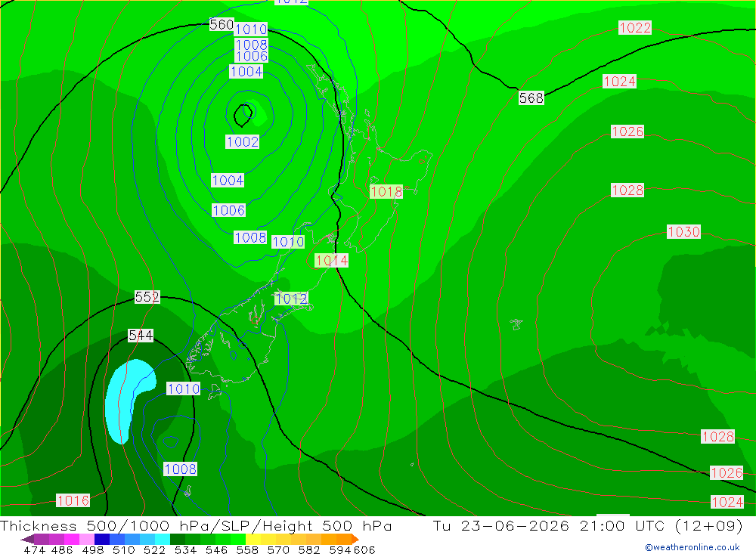Click the weatheronline.co.uk copyright link

coord(692,547)
